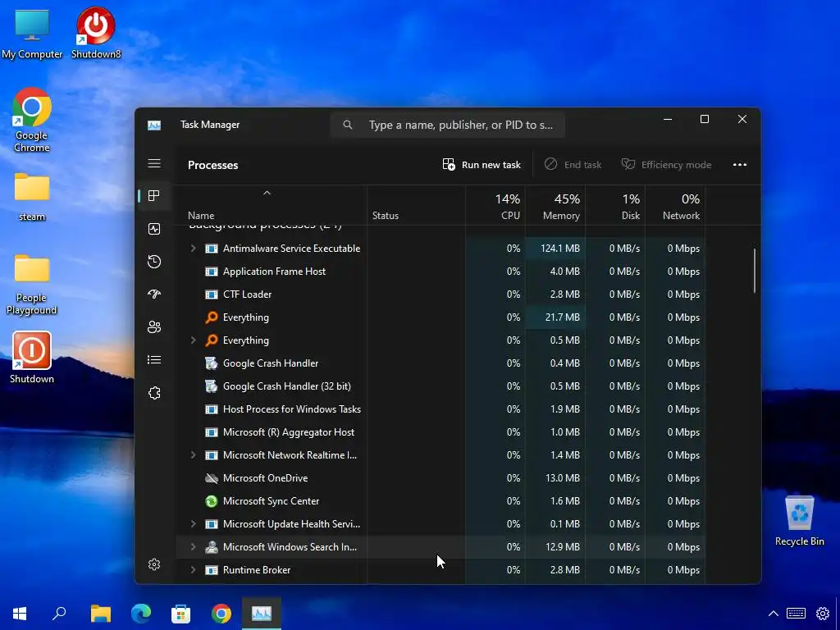
Task: Show hidden system tray icons chevron
Action: [774, 614]
